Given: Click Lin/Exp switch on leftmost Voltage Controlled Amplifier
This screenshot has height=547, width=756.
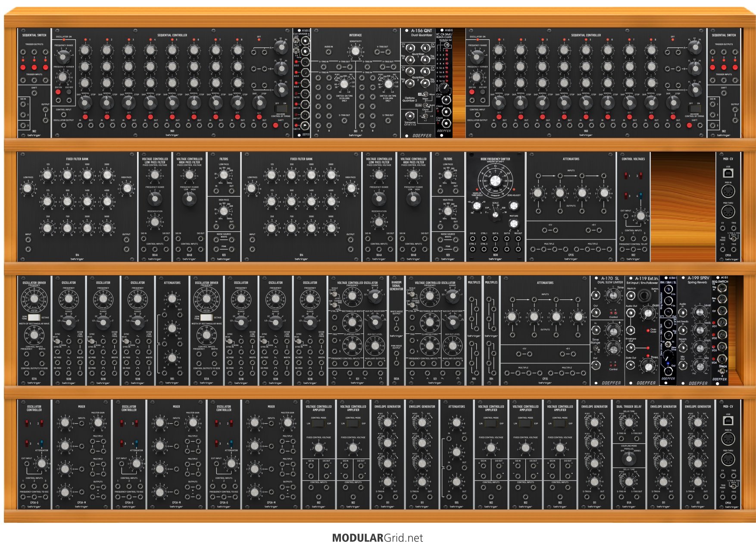Looking at the screenshot, I should [x=319, y=423].
